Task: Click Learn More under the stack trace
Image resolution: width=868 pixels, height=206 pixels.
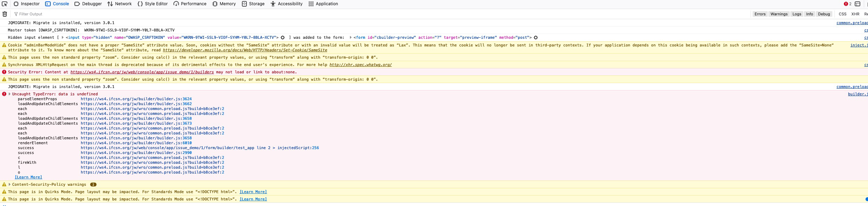Action: click(x=28, y=177)
